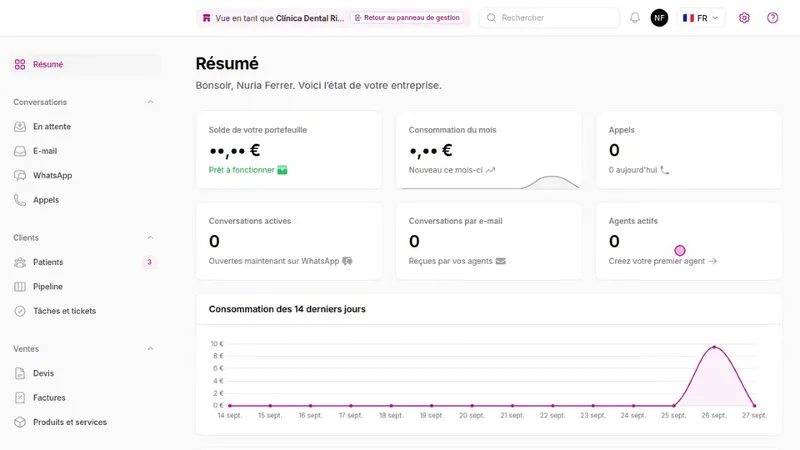
Task: Click the trend arrow icon after Nouveau ce mois-ci
Action: (490, 170)
